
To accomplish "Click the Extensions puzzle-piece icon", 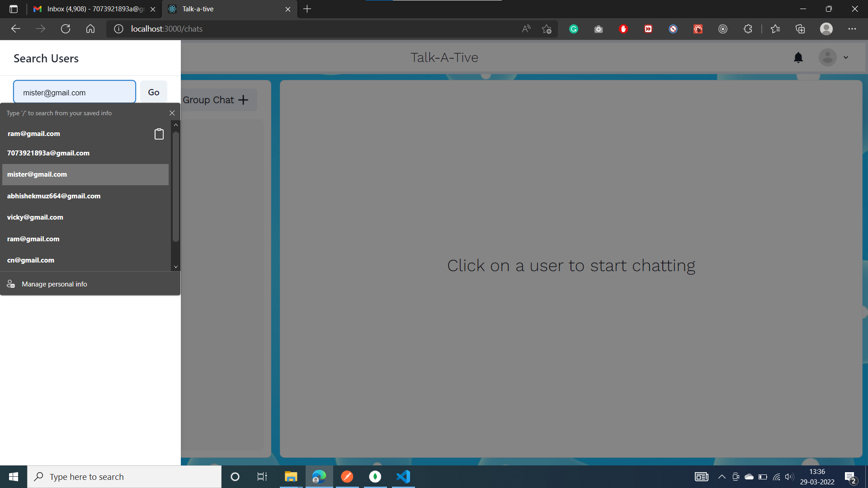I will (748, 28).
